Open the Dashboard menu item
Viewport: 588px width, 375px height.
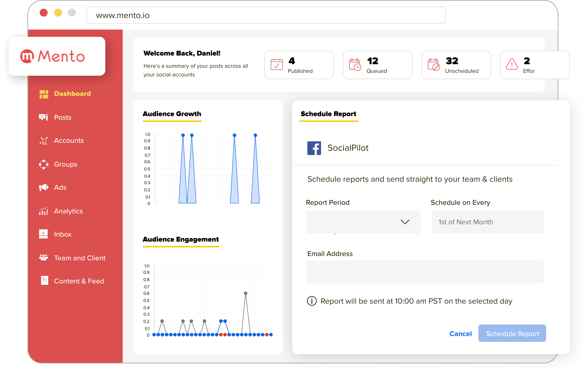pos(73,94)
